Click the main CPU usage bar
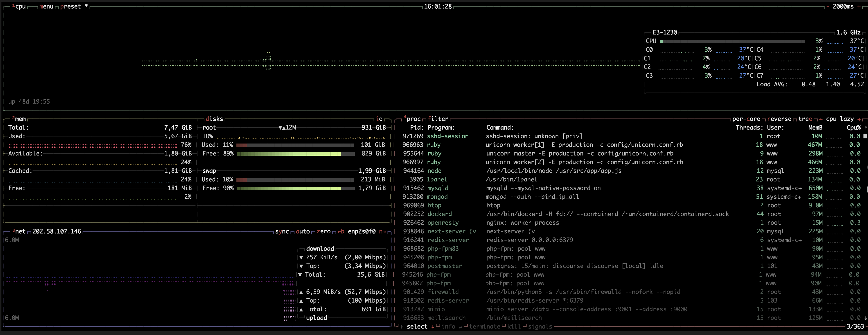Image resolution: width=868 pixels, height=335 pixels. coord(732,41)
